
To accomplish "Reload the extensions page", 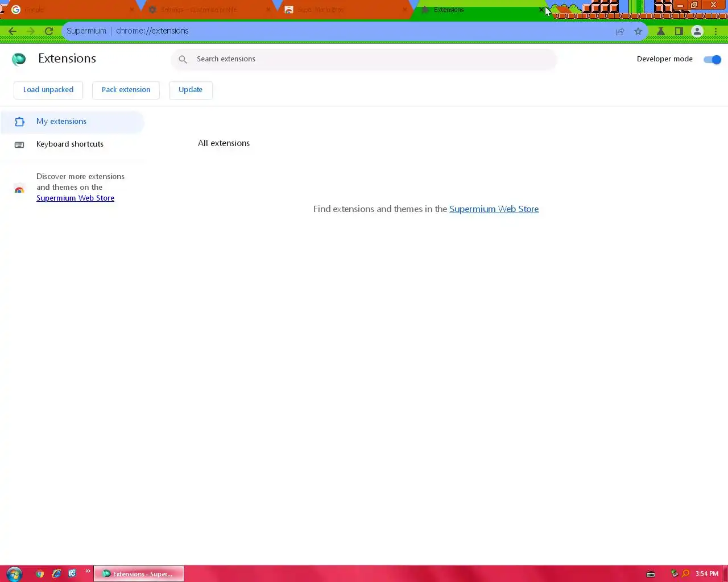I will pyautogui.click(x=49, y=31).
